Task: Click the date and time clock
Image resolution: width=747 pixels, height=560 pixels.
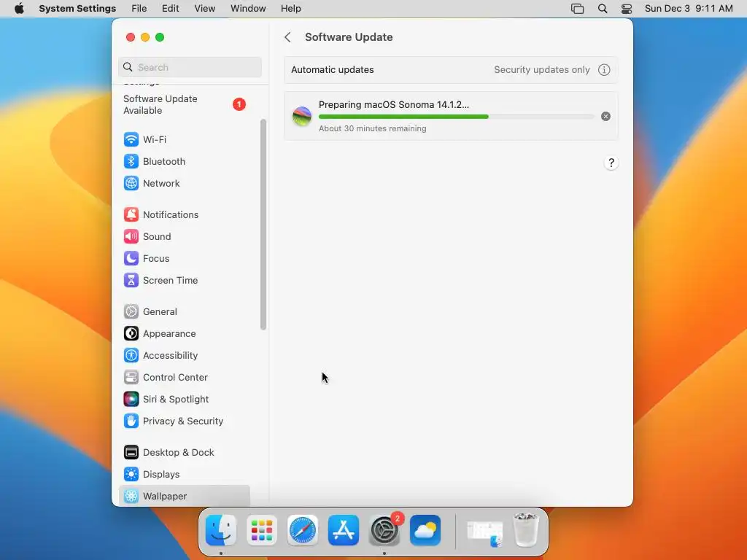Action: (689, 9)
